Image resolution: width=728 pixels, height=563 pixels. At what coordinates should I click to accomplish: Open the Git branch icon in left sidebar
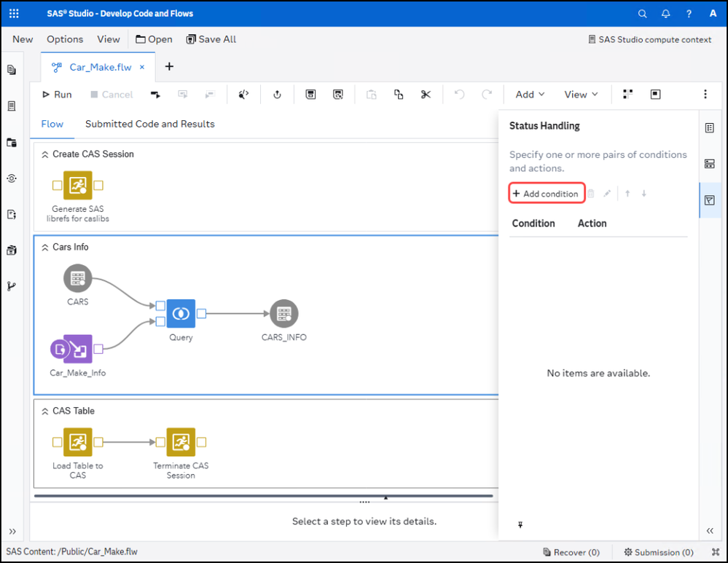pyautogui.click(x=12, y=286)
